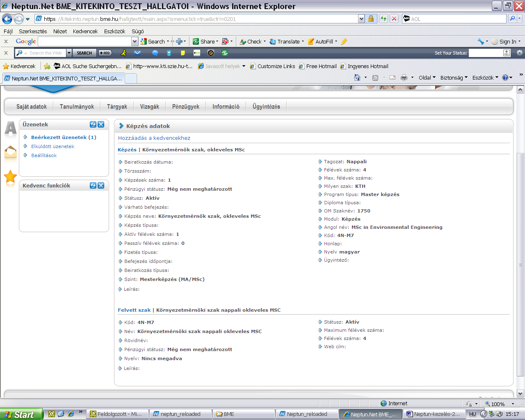Click the Google toolbar Share button
The width and height of the screenshot is (525, 420).
click(x=205, y=41)
